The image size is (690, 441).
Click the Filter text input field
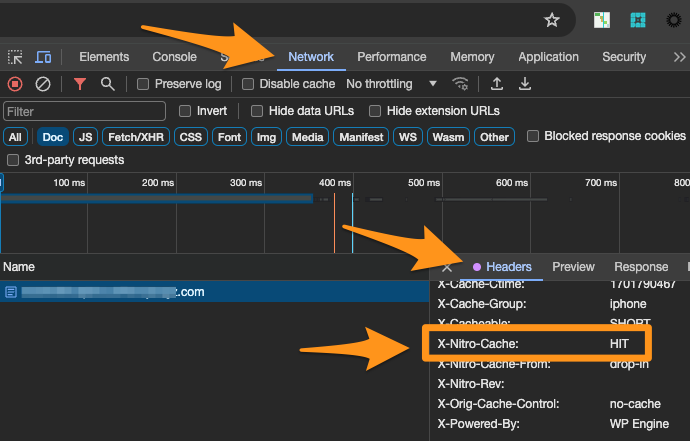pos(85,111)
